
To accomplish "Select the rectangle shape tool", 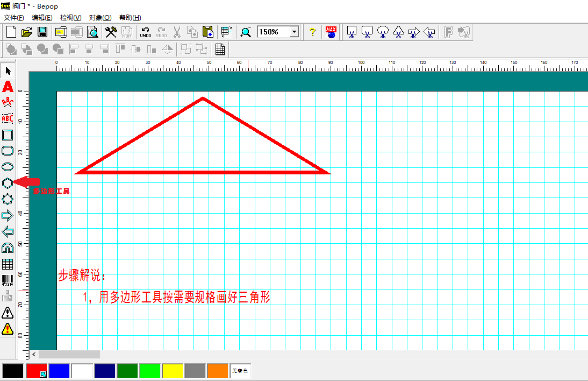I will pos(8,135).
